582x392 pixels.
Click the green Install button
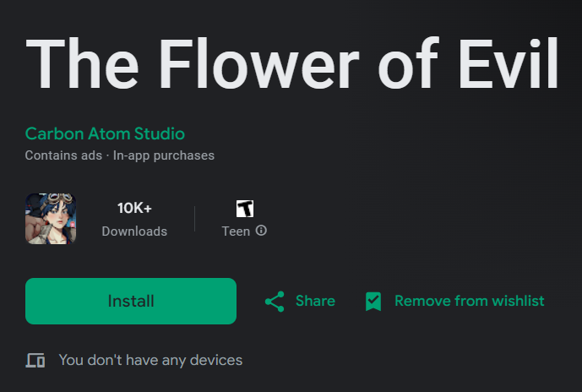(x=131, y=301)
